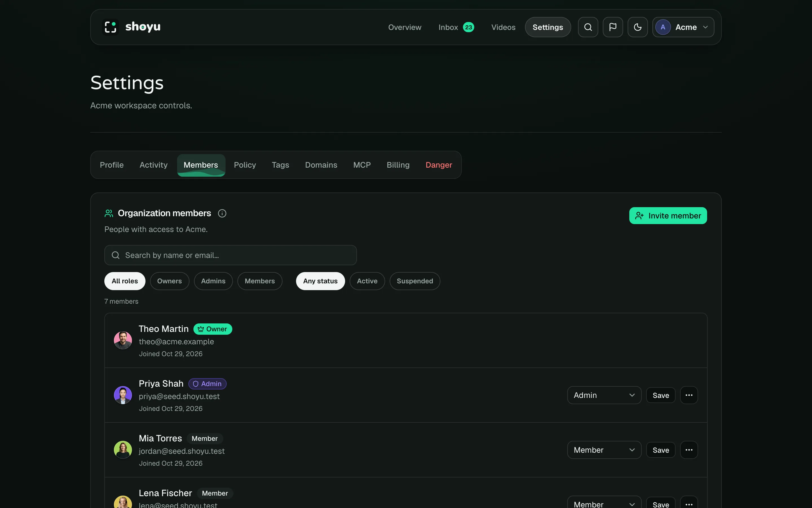This screenshot has height=508, width=812.
Task: Open Priya Shah's Admin role dropdown
Action: [x=604, y=395]
